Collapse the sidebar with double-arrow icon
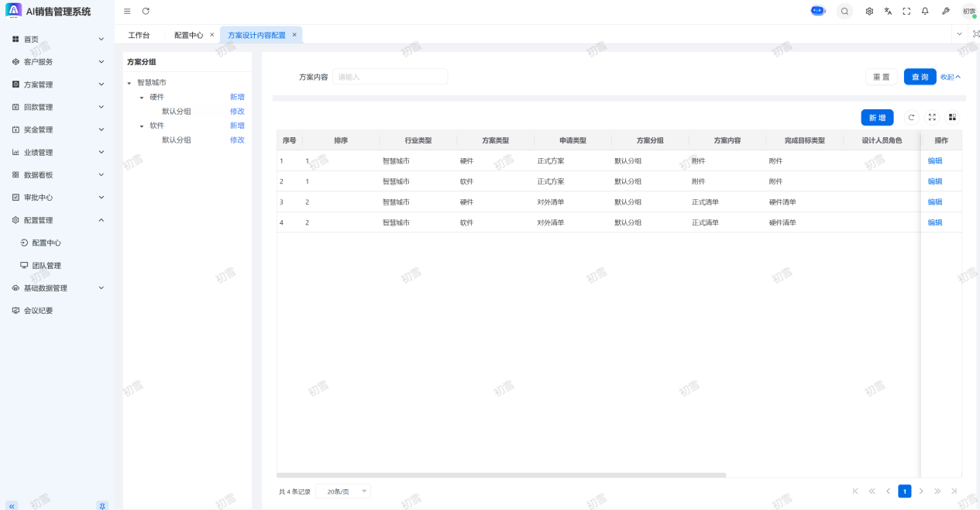Image resolution: width=980 pixels, height=510 pixels. (12, 505)
